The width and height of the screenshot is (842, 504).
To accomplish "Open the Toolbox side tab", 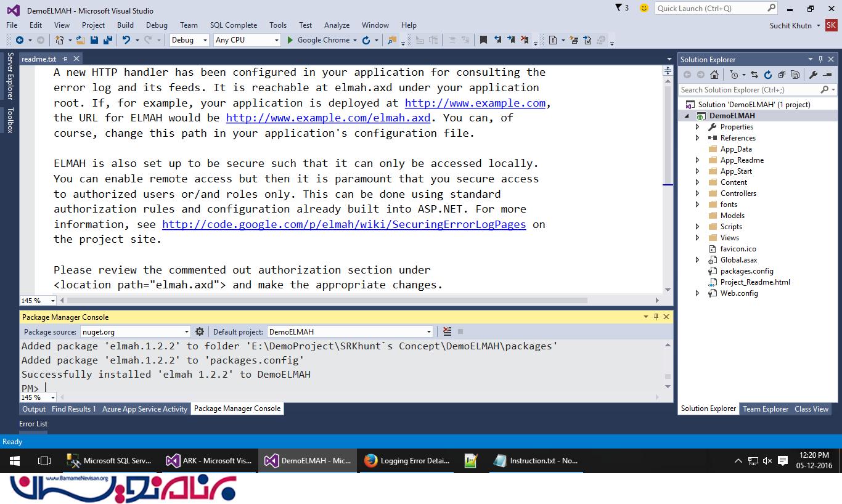I will [x=10, y=120].
